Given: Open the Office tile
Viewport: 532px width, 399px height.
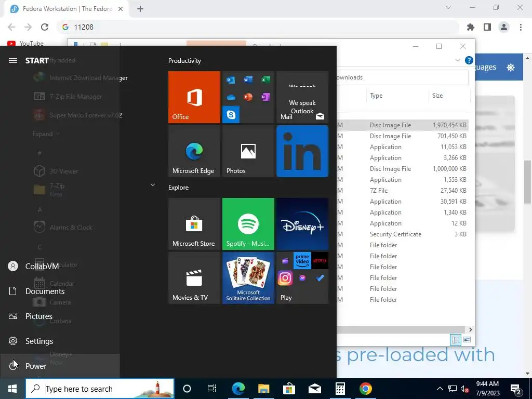Looking at the screenshot, I should coord(194,97).
